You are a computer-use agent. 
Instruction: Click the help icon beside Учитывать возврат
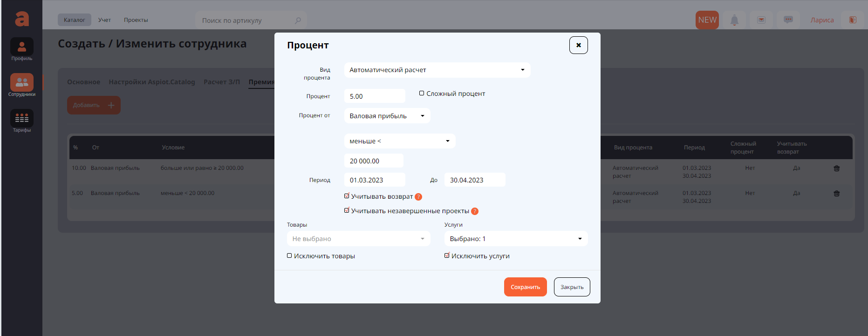[418, 197]
